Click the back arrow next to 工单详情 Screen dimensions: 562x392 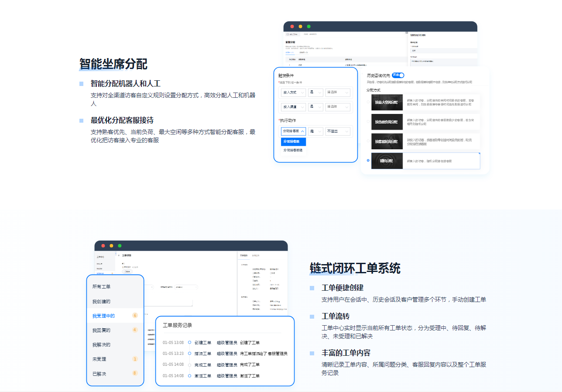point(119,255)
